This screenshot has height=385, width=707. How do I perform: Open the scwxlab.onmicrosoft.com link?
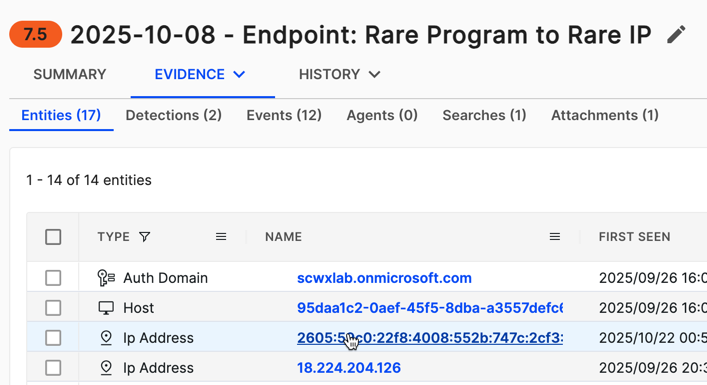point(384,278)
